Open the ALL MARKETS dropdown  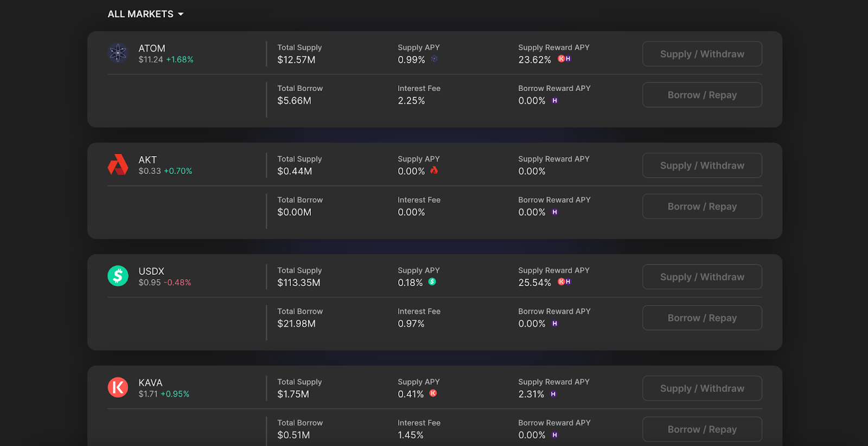(145, 14)
